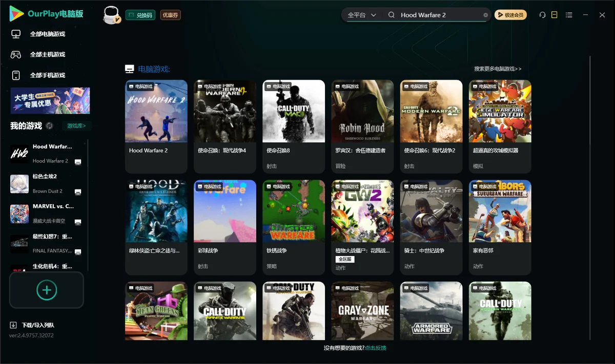Click the 兑换码 button
This screenshot has height=364, width=615.
(140, 15)
